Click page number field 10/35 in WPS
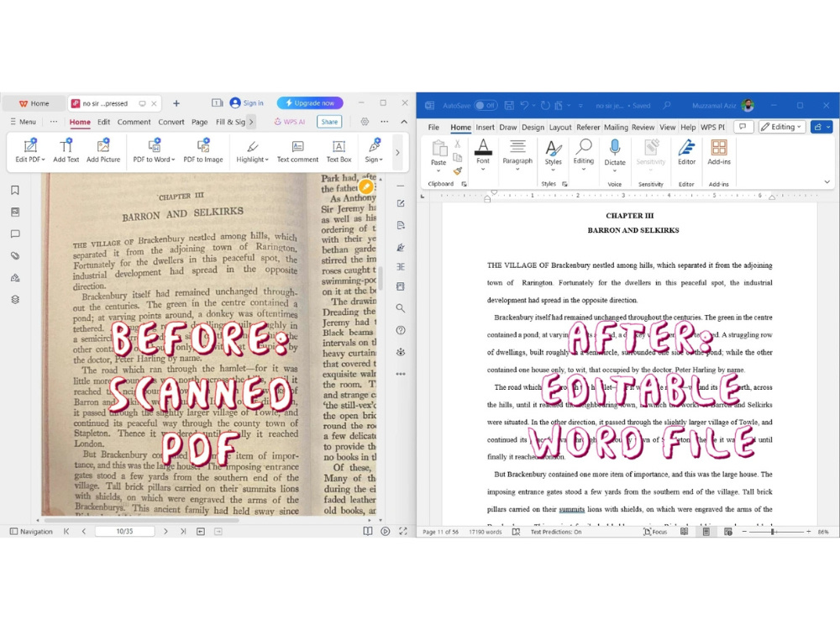This screenshot has width=840, height=630. coord(125,532)
